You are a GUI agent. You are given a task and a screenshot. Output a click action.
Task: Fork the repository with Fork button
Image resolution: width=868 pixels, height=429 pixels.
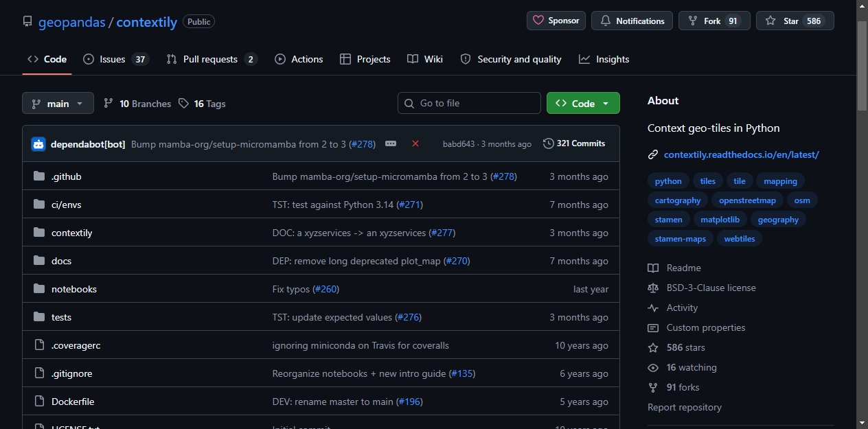tap(714, 21)
